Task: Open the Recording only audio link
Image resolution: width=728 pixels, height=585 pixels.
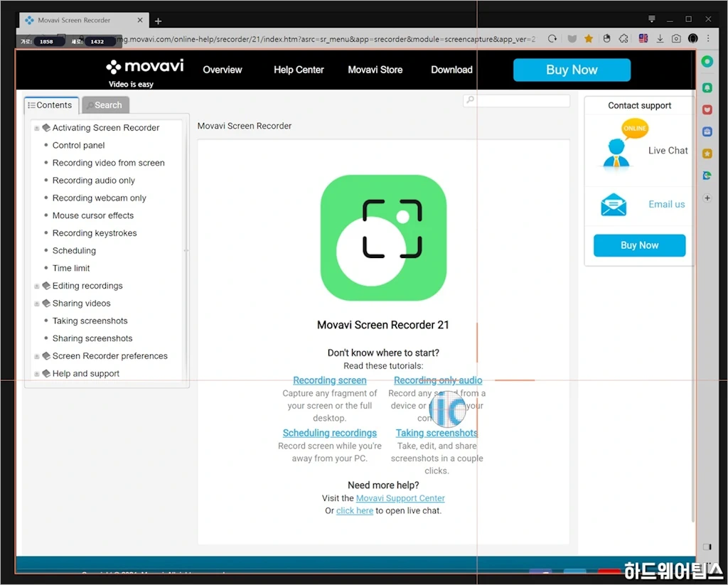Action: coord(438,380)
